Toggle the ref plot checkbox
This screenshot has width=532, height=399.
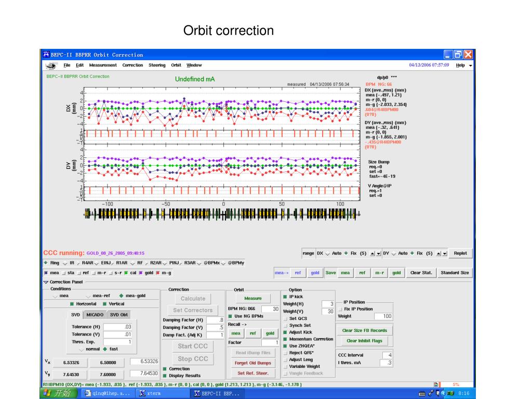pos(79,273)
